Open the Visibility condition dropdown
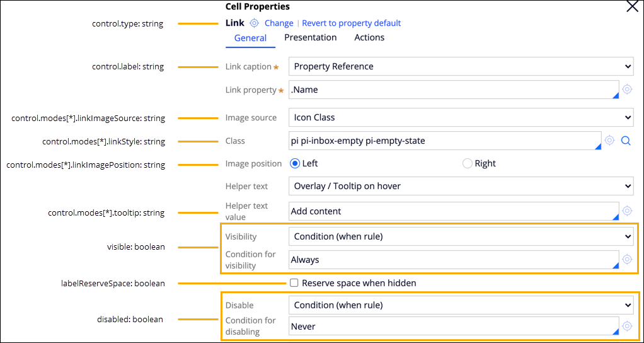 [461, 236]
